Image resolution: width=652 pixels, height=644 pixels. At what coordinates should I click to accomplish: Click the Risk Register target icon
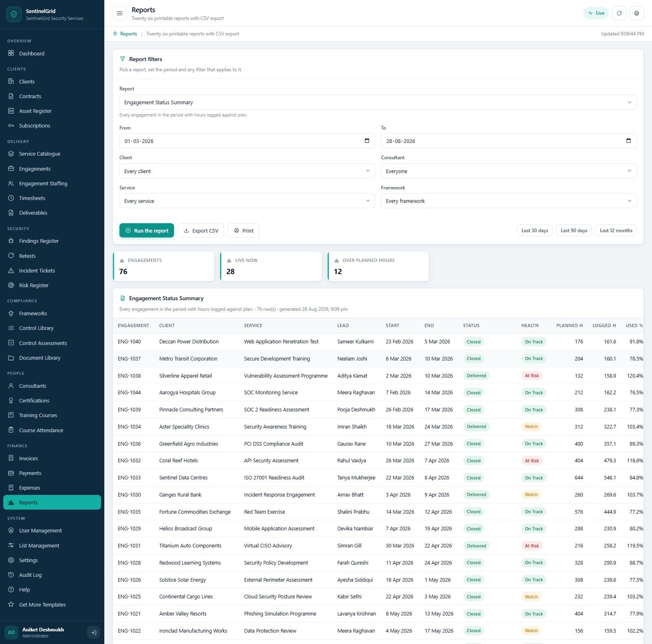tap(11, 285)
